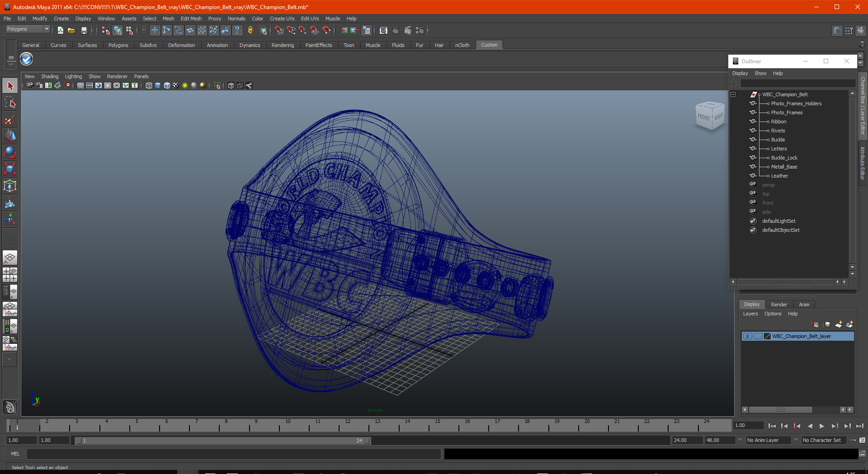Enable use all lights yellow sphere icon

click(x=185, y=85)
